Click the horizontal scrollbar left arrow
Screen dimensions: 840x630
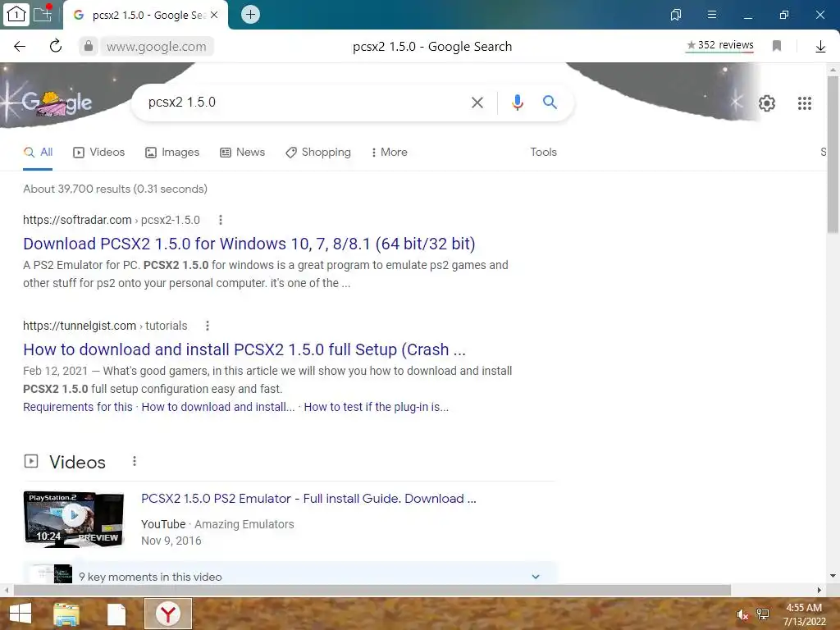click(x=7, y=591)
